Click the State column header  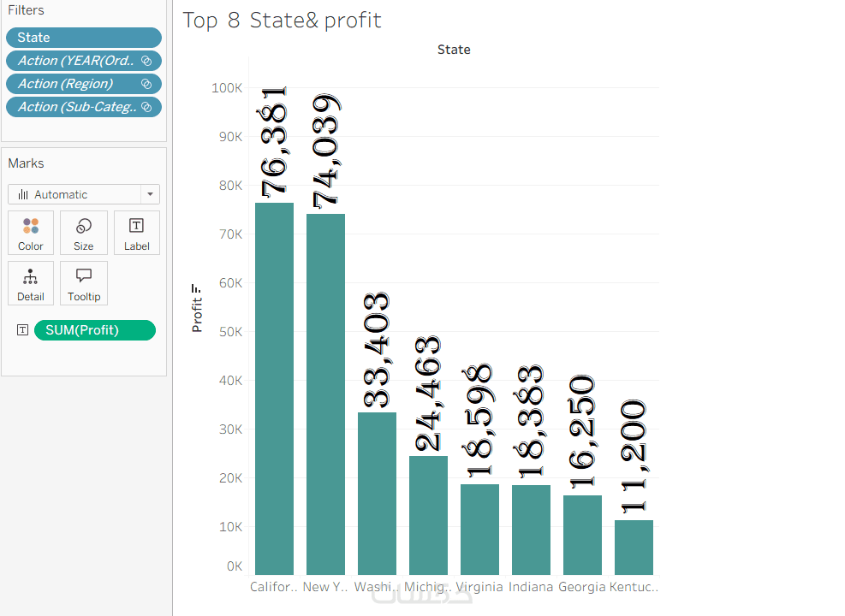coord(454,50)
